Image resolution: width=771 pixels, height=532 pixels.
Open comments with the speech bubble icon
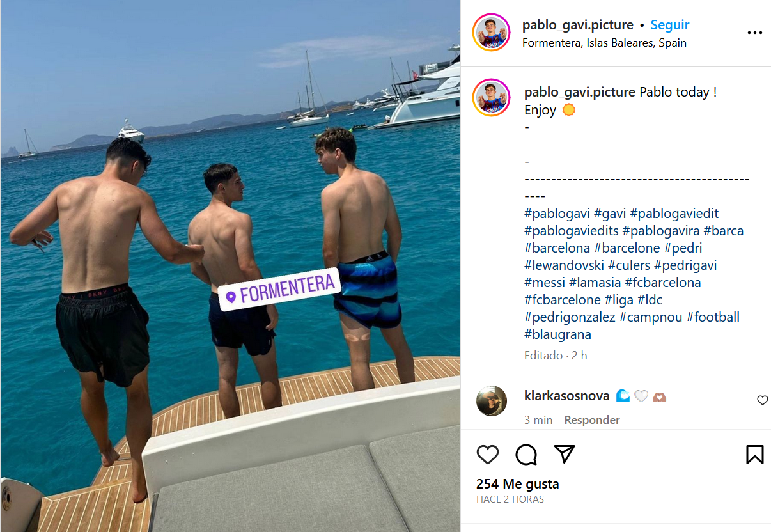[x=526, y=455]
